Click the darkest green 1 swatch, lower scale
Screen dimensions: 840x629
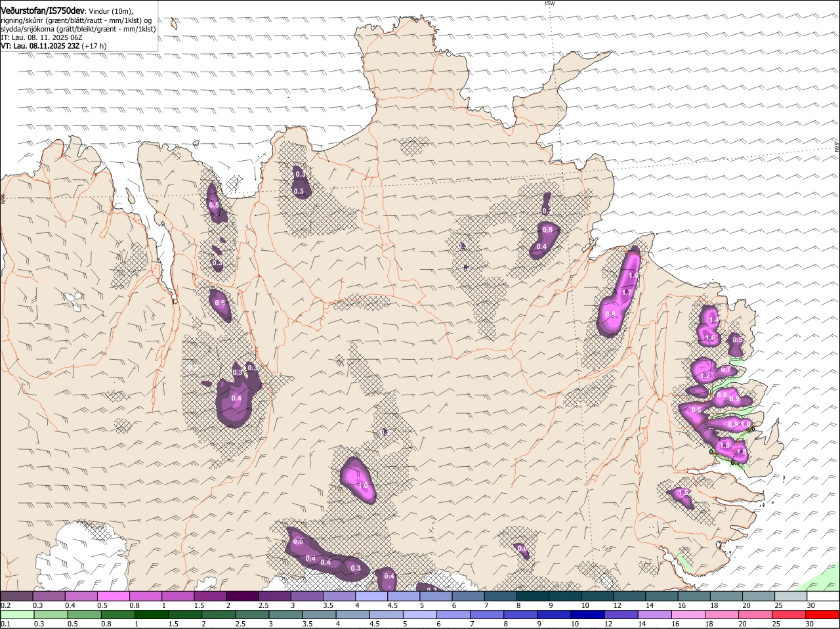tap(152, 615)
